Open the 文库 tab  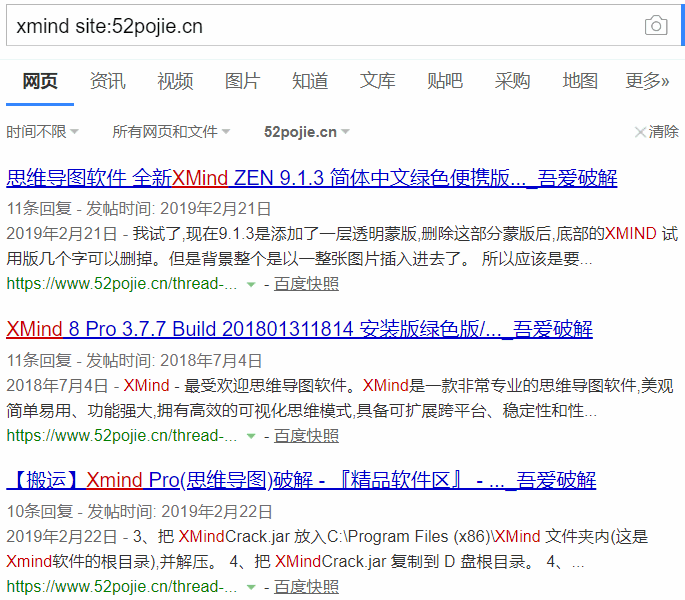377,81
